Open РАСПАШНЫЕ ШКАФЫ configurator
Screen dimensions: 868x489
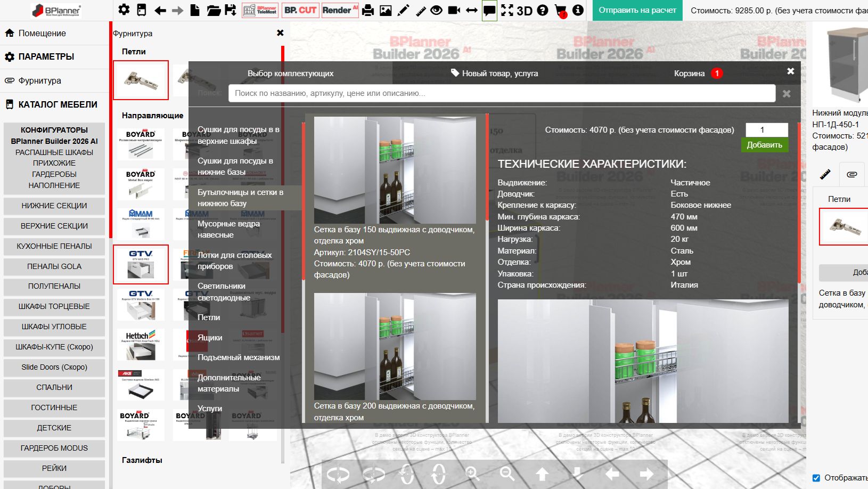[54, 152]
